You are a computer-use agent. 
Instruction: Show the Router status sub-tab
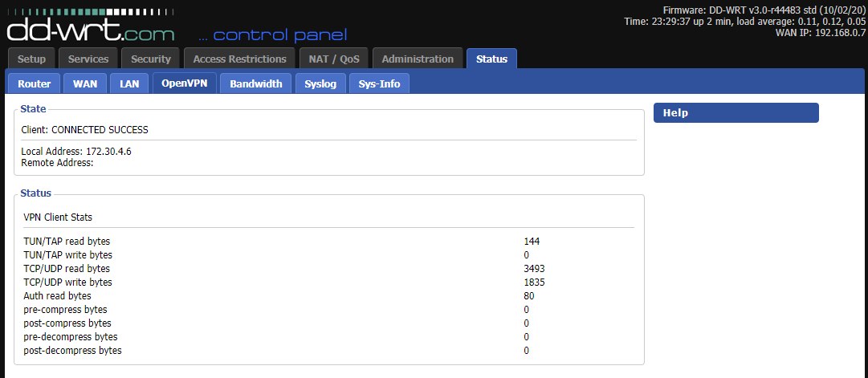click(35, 83)
